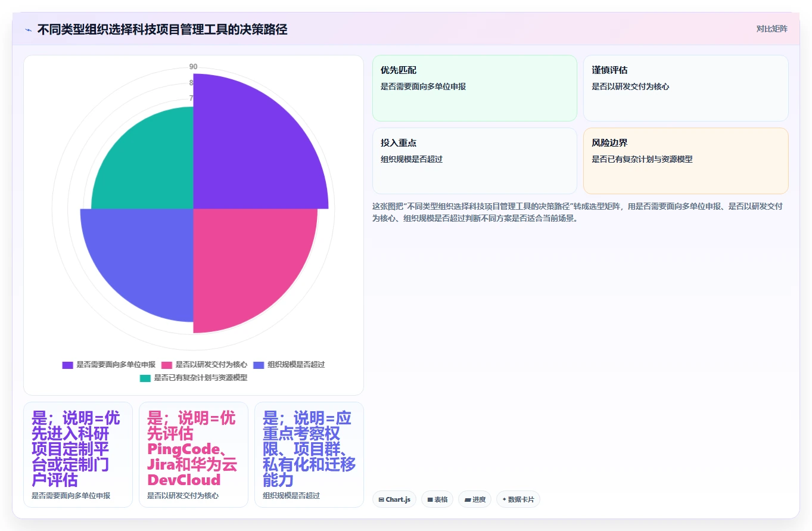
Task: Click the card starting 优先进入科研项目定制平台
Action: (x=78, y=455)
